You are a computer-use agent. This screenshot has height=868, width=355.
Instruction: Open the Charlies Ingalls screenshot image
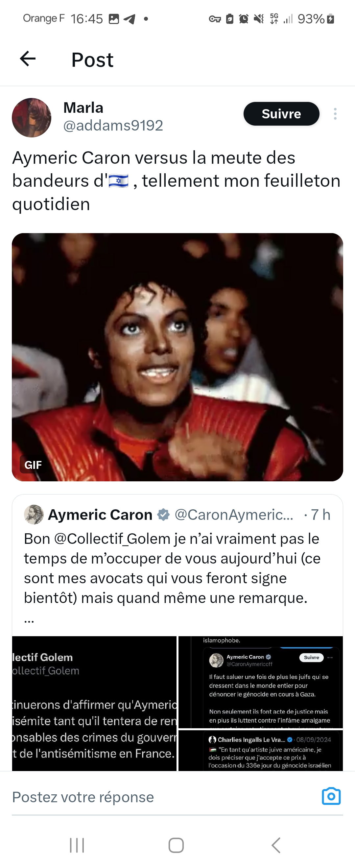pyautogui.click(x=261, y=750)
